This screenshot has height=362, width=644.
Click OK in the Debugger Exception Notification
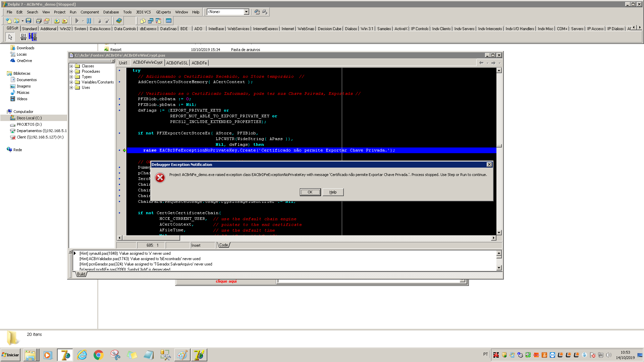coord(310,192)
